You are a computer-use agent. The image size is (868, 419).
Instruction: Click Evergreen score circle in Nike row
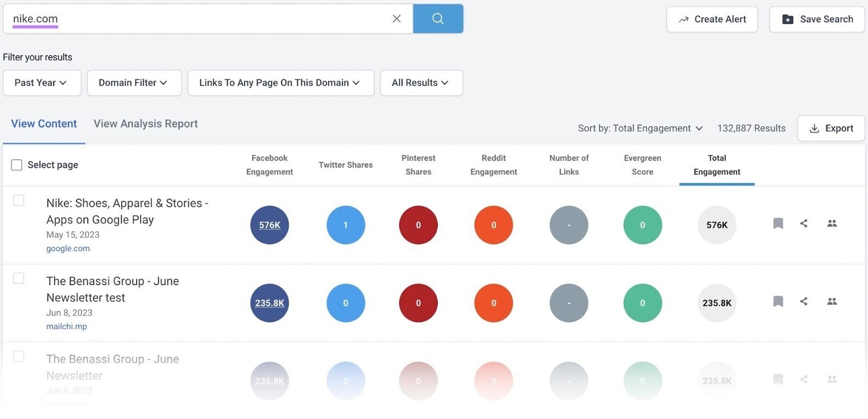643,225
